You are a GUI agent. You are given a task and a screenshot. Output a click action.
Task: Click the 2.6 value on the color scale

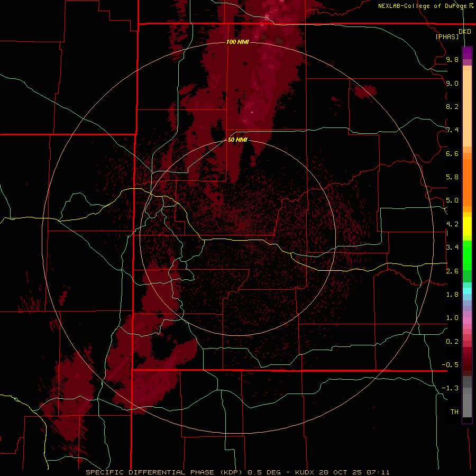pos(452,271)
